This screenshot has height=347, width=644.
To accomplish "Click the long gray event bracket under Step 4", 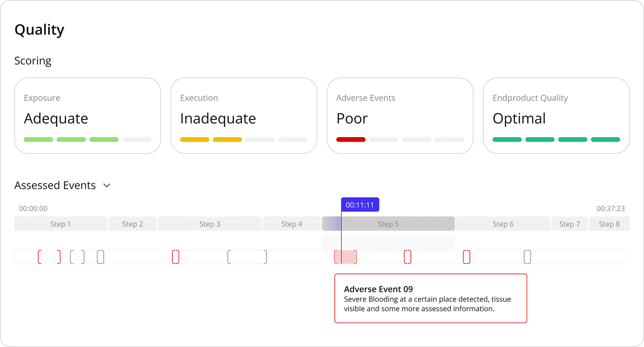I will click(x=247, y=256).
